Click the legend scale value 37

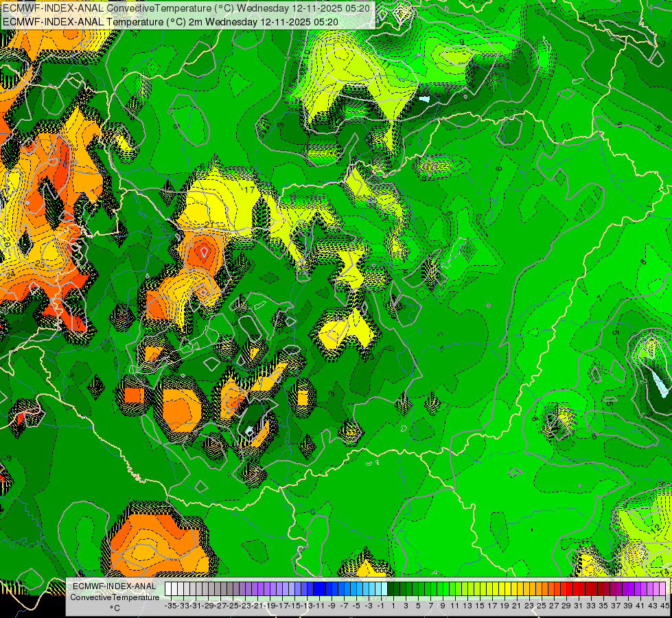(616, 606)
